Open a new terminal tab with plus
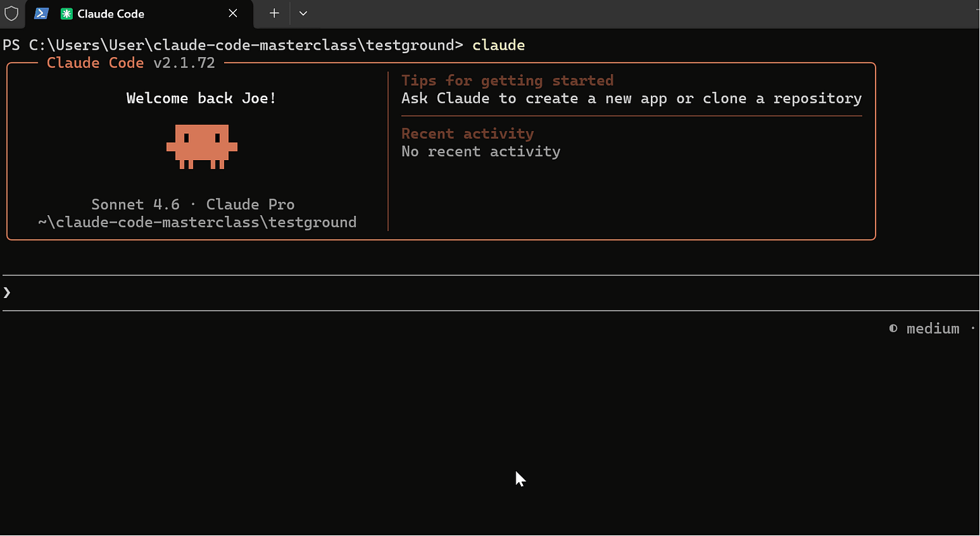Image resolution: width=980 pixels, height=536 pixels. click(x=274, y=13)
